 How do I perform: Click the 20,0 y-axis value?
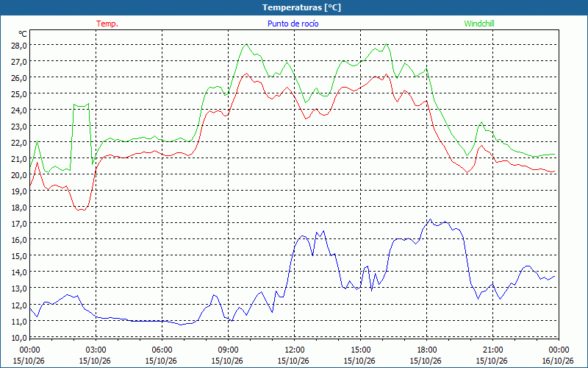(x=18, y=175)
